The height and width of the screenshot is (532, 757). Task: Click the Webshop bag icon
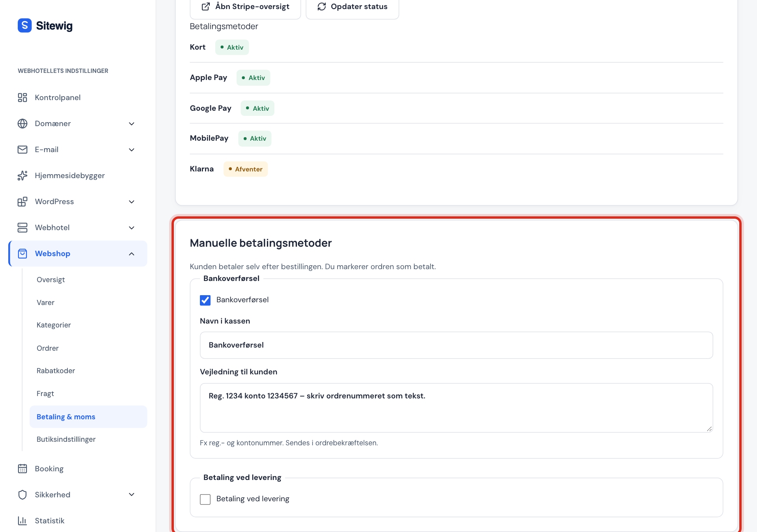coord(22,253)
